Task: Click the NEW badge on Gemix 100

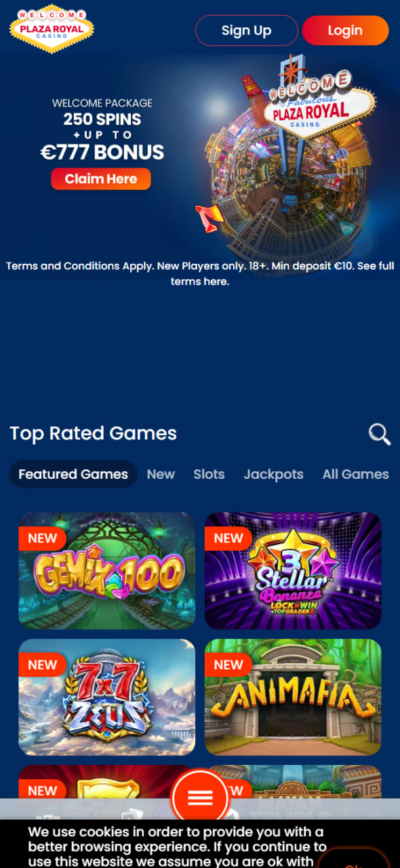Action: pyautogui.click(x=42, y=538)
